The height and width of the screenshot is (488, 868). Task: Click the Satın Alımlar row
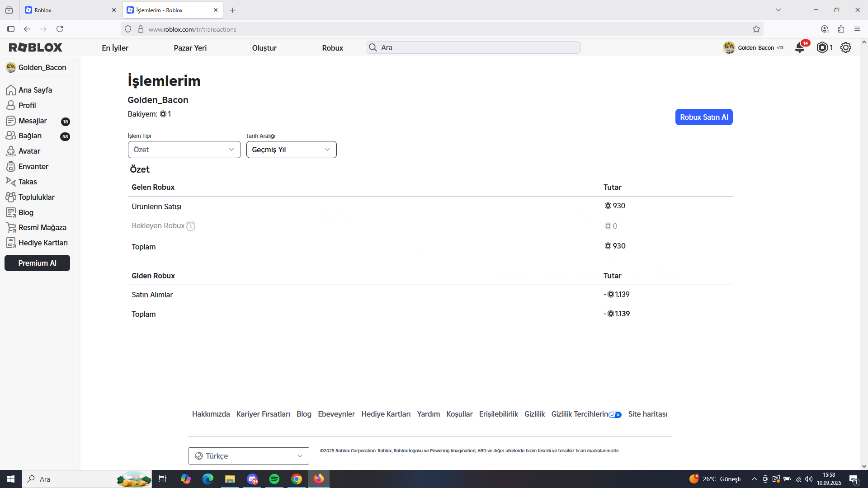click(x=430, y=295)
